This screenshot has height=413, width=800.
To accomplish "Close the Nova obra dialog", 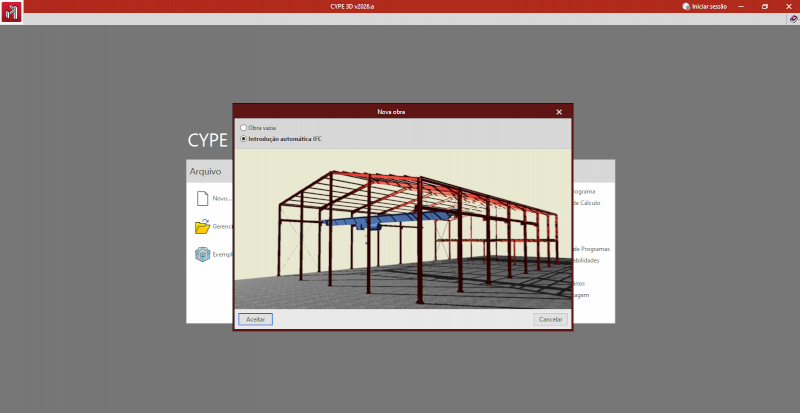I will (x=559, y=111).
